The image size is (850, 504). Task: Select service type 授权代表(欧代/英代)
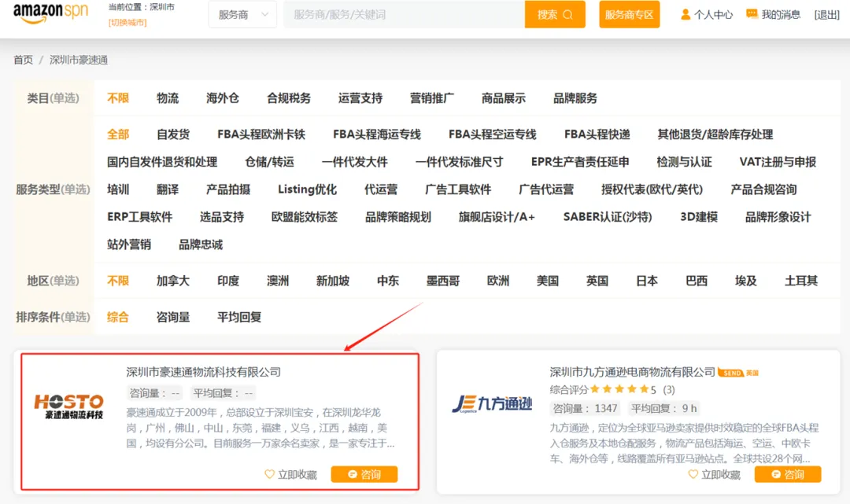pyautogui.click(x=652, y=189)
